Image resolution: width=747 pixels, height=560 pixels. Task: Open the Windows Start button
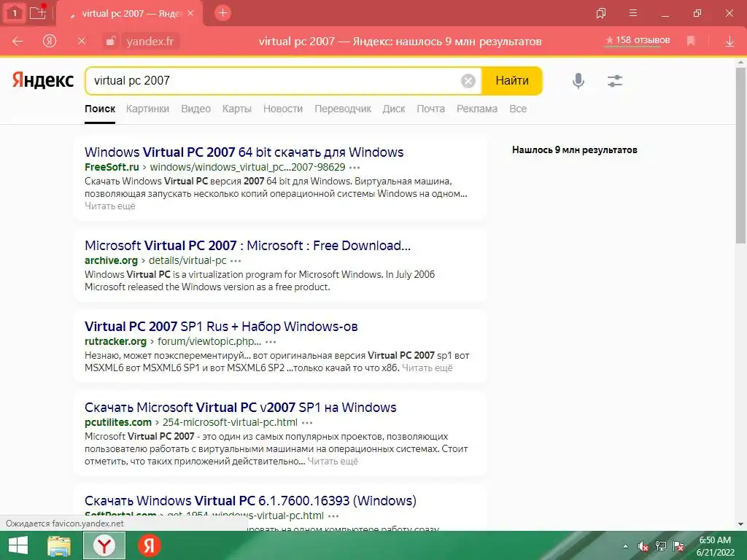coord(18,545)
